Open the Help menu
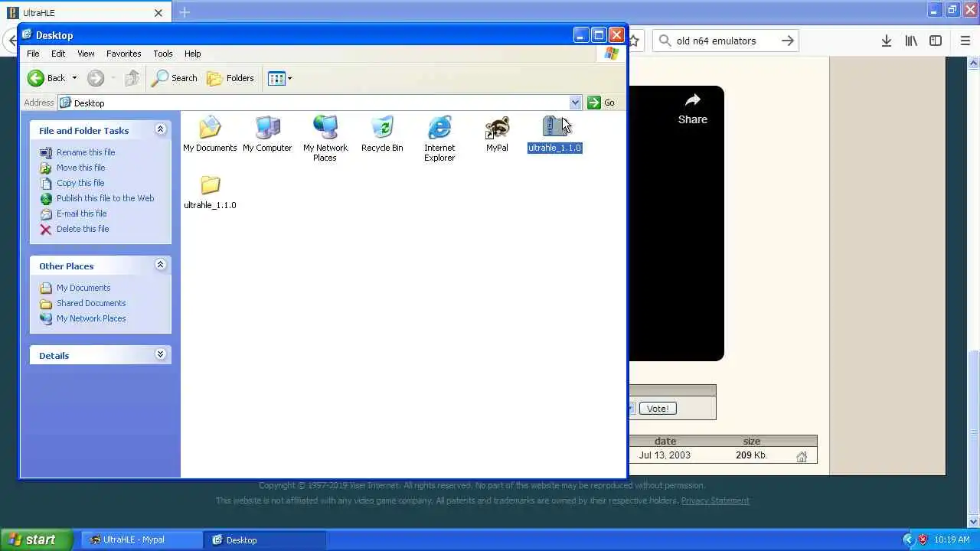This screenshot has width=980, height=551. click(x=192, y=54)
